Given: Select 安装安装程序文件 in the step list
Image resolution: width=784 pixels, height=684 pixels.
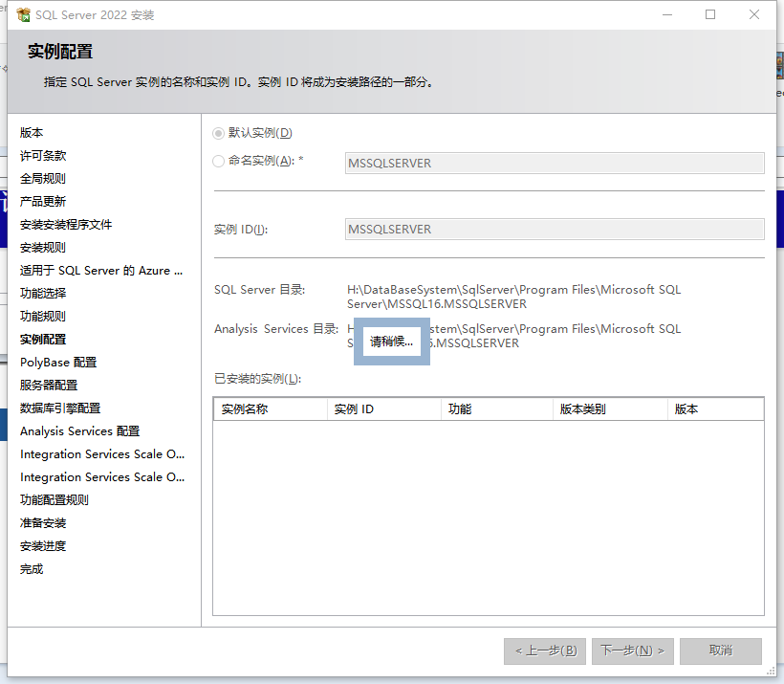Looking at the screenshot, I should [66, 225].
